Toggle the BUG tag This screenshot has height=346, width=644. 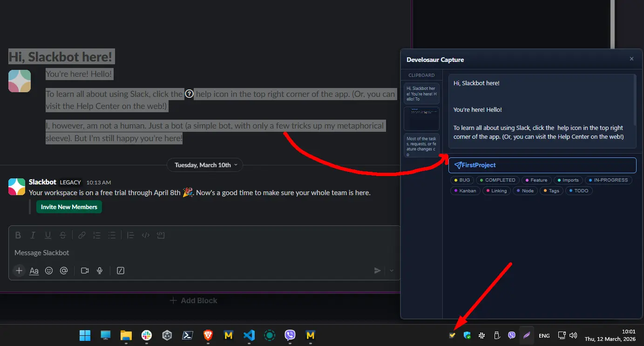462,180
